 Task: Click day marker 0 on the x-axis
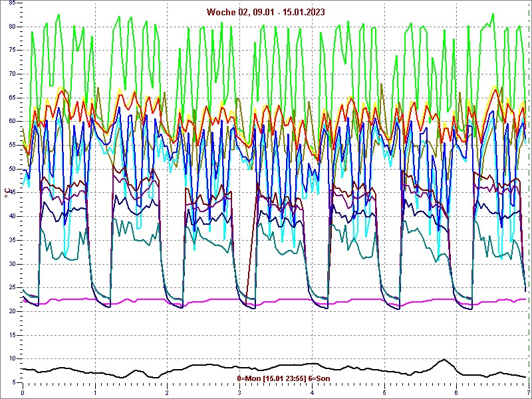pos(23,392)
